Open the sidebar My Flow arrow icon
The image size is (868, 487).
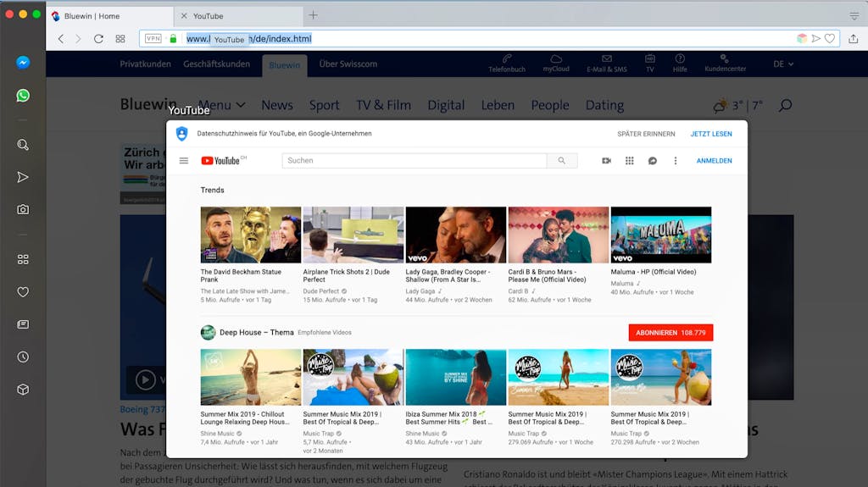pos(23,177)
